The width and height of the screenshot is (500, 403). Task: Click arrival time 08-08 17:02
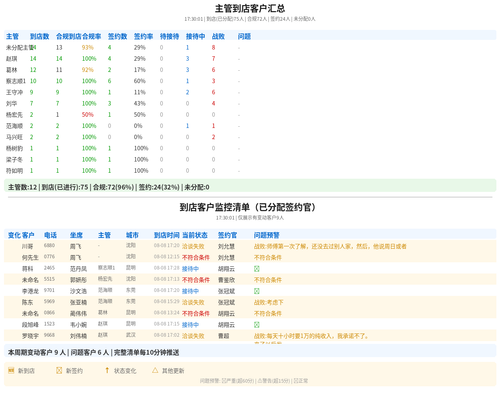(167, 335)
